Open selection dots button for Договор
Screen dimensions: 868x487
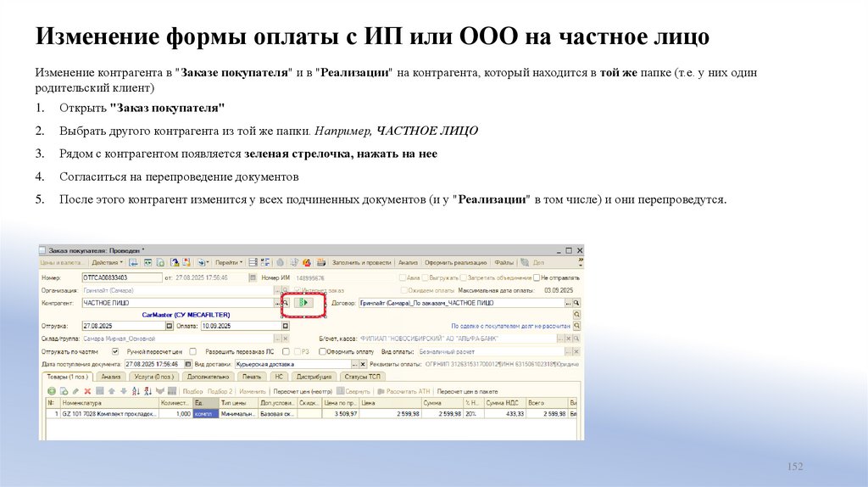(x=567, y=303)
